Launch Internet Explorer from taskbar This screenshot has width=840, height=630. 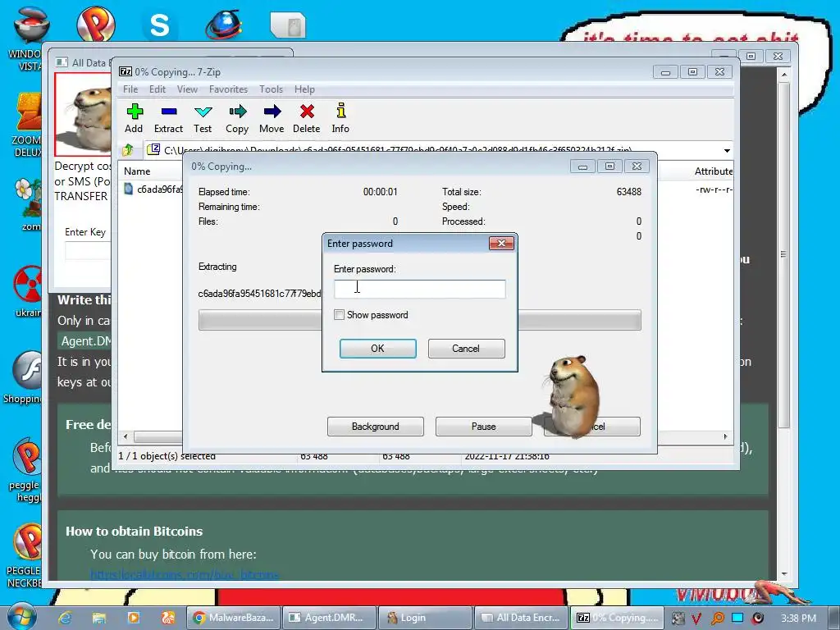coord(66,618)
